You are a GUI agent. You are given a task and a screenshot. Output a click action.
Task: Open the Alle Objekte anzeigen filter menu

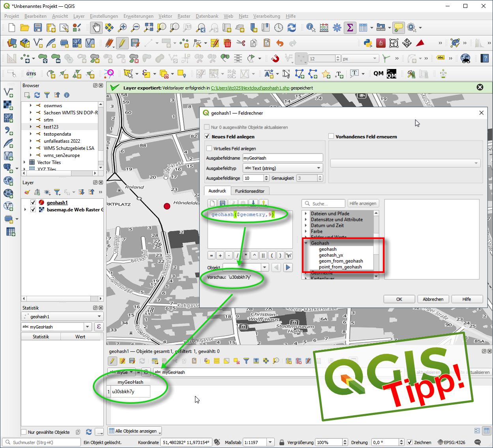tap(134, 431)
